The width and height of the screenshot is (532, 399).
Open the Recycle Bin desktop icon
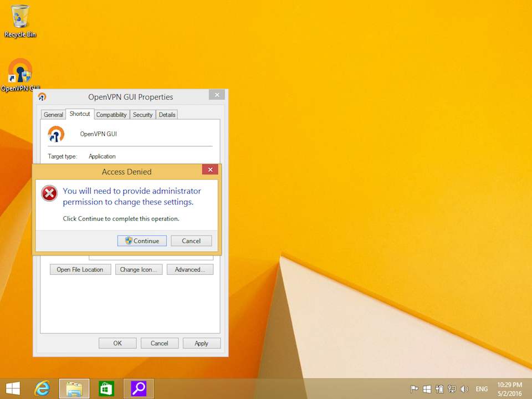(20, 21)
